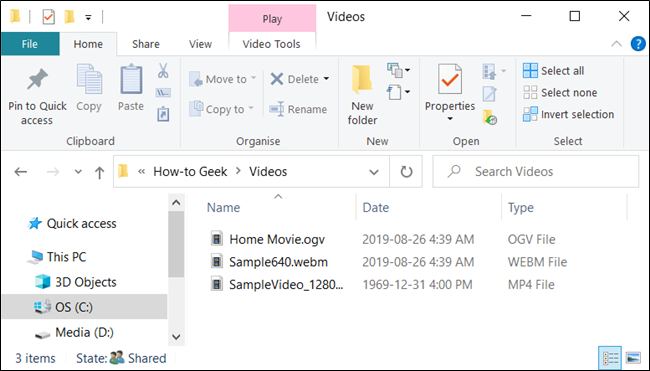650x371 pixels.
Task: Click the navigation pane scrollbar up arrow
Action: tap(176, 203)
